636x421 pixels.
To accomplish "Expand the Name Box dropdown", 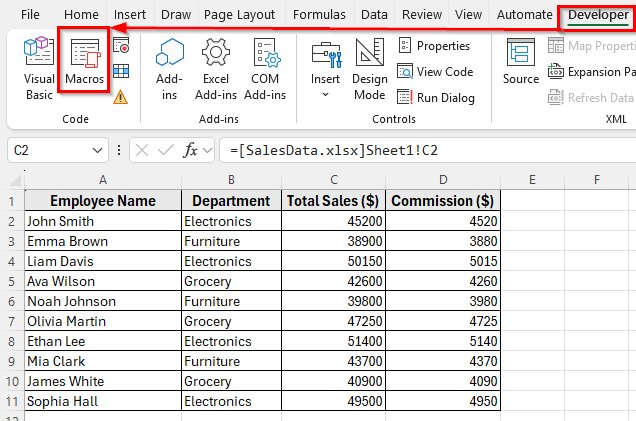I will click(97, 150).
